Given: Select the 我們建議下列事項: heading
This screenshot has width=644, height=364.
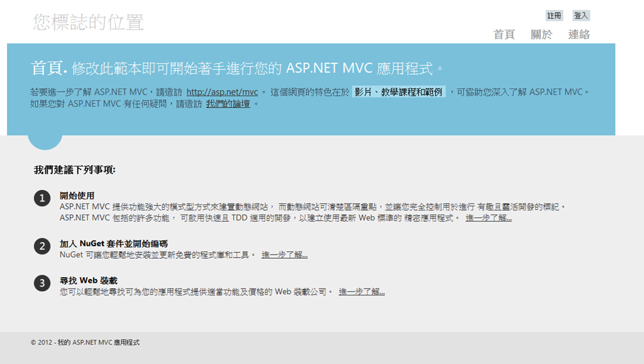Looking at the screenshot, I should [75, 170].
